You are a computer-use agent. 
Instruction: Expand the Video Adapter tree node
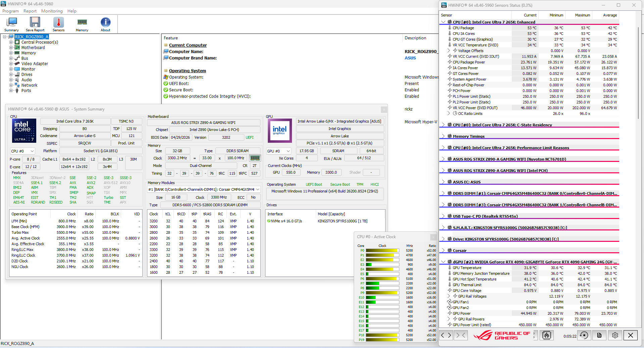click(11, 64)
